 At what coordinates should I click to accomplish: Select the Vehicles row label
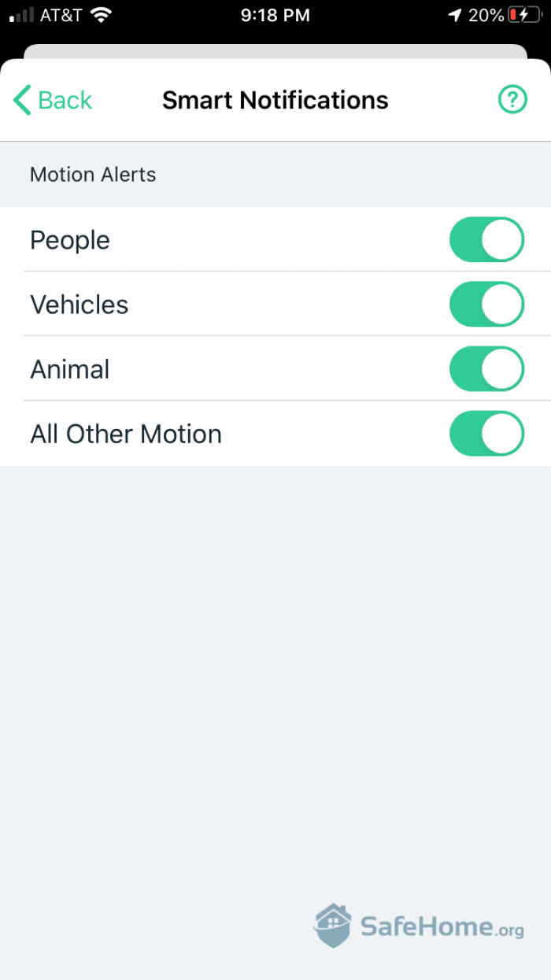point(80,305)
